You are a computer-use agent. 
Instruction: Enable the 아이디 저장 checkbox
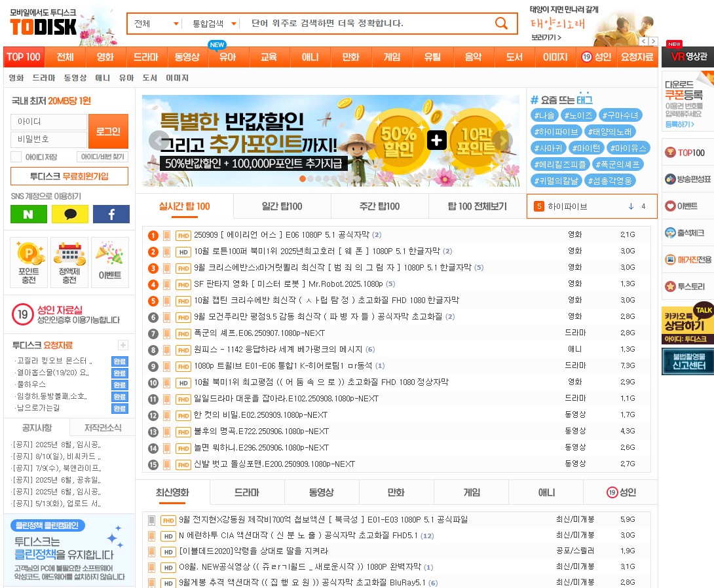(x=16, y=157)
